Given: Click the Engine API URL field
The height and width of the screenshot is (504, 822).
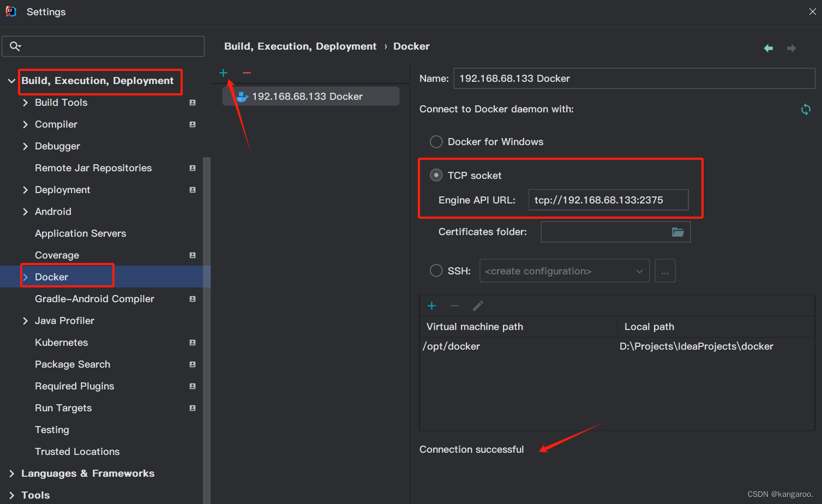Looking at the screenshot, I should tap(608, 200).
